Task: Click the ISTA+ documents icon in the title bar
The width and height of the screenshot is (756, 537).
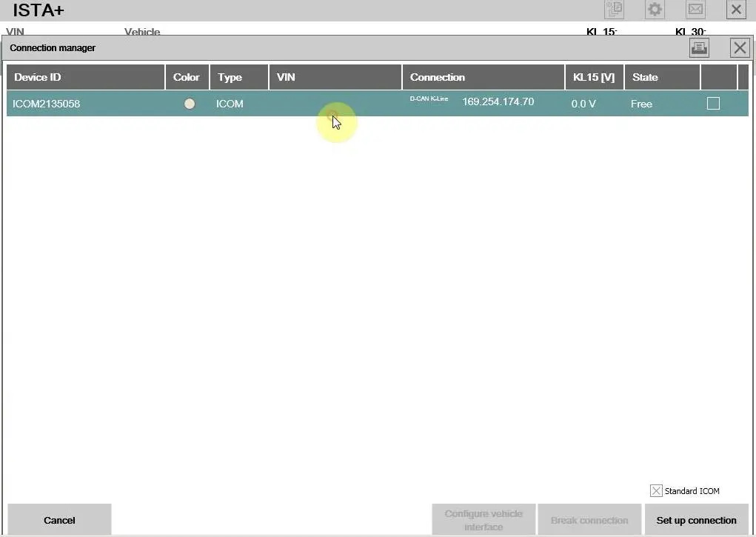Action: pyautogui.click(x=615, y=9)
